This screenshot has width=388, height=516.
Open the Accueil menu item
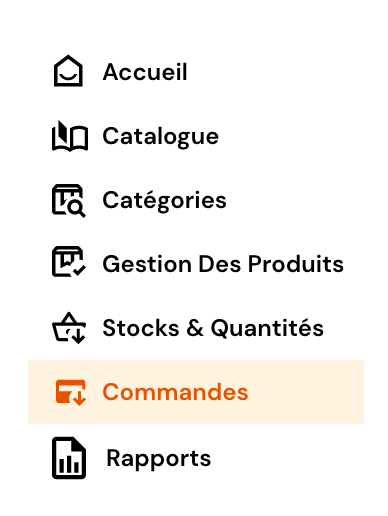145,72
